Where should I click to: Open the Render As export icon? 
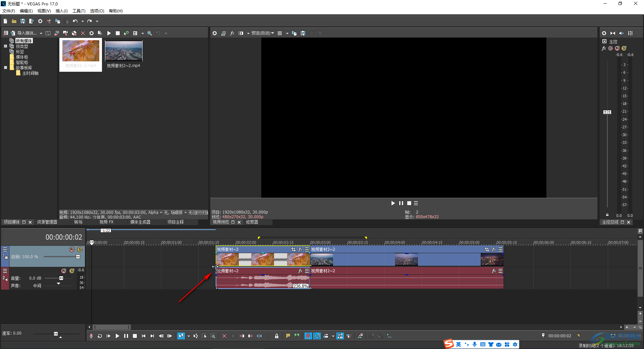coord(32,21)
